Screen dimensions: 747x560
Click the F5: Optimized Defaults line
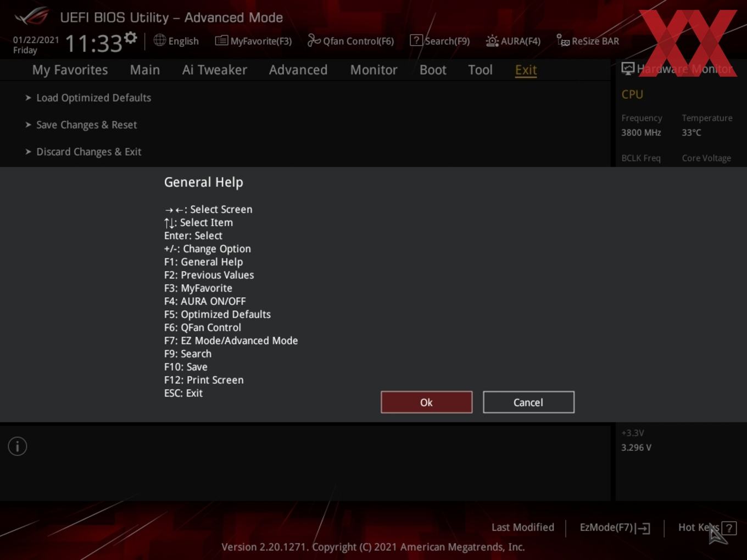click(217, 314)
